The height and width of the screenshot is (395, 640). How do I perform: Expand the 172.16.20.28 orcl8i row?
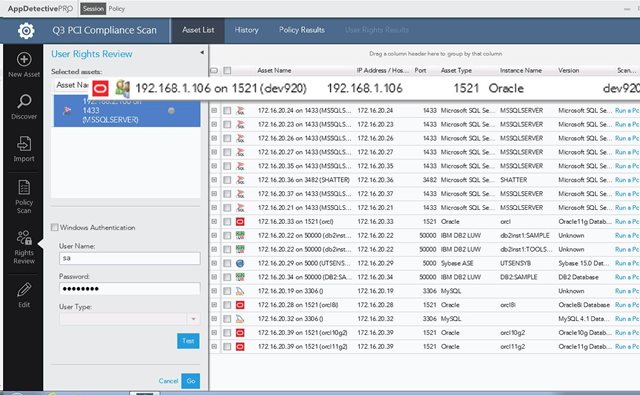click(214, 305)
